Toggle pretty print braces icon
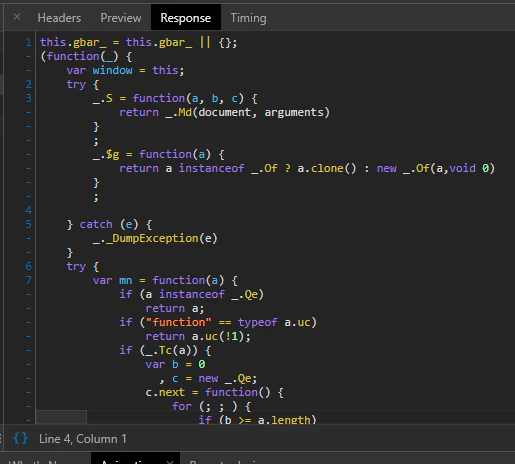This screenshot has width=515, height=464. point(20,438)
